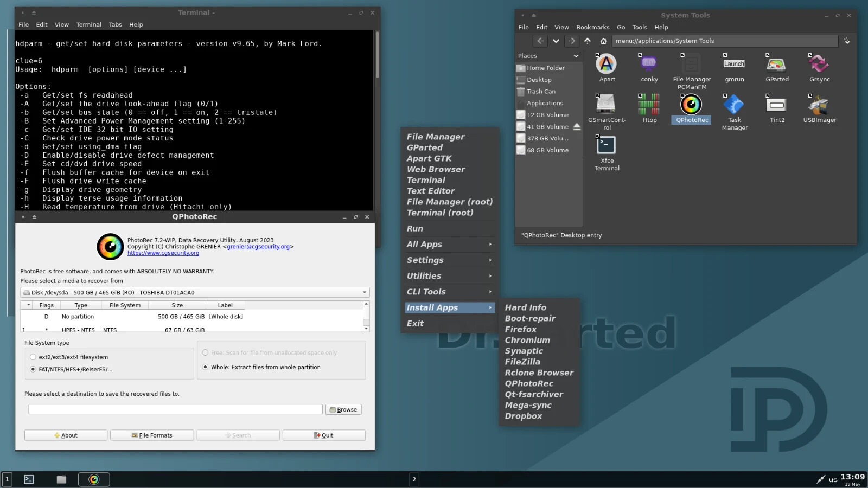Choose FileZilla from Install Apps submenu

click(522, 362)
